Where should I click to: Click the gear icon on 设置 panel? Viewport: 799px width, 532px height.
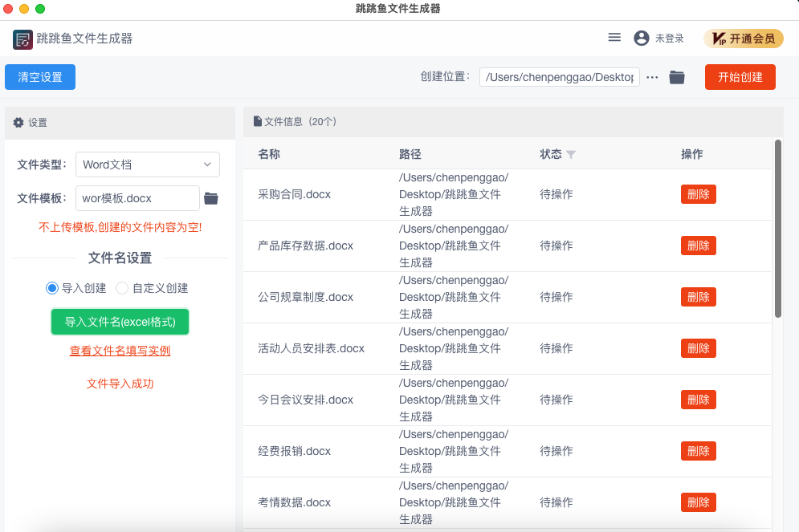18,122
